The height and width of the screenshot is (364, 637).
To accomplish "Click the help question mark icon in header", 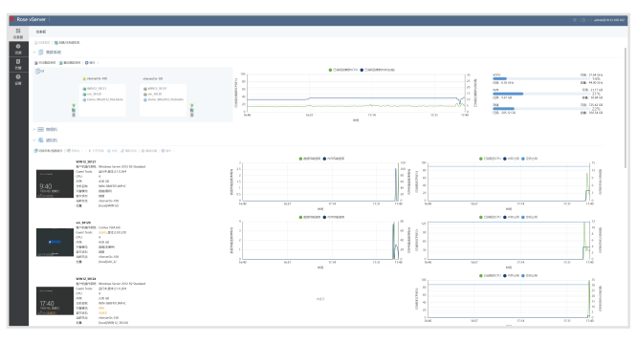I will [x=575, y=20].
